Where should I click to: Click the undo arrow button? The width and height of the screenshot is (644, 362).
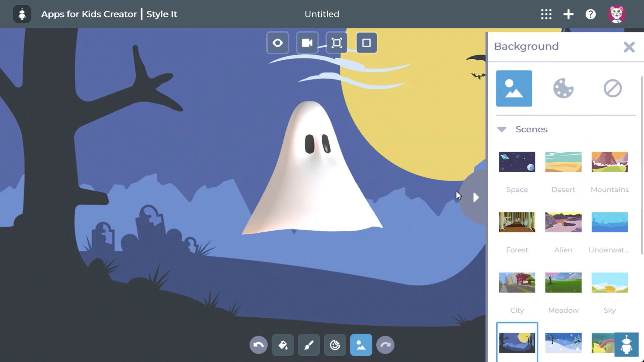[258, 345]
